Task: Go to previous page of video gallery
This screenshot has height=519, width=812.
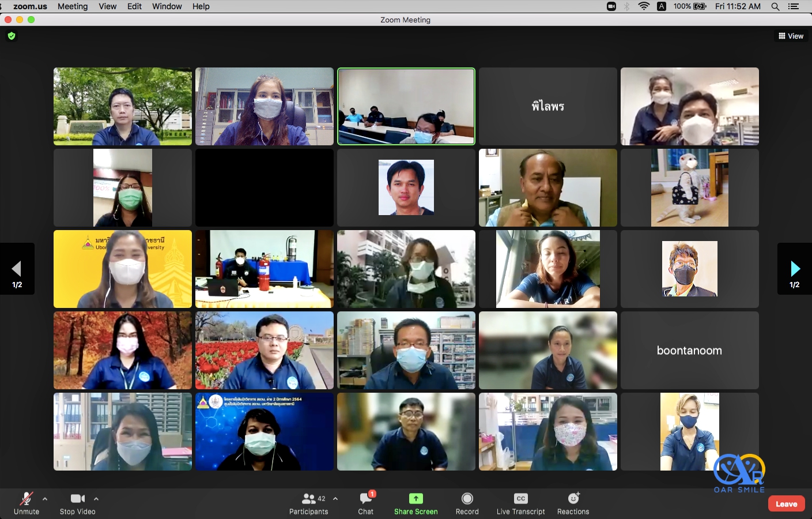Action: (x=17, y=269)
